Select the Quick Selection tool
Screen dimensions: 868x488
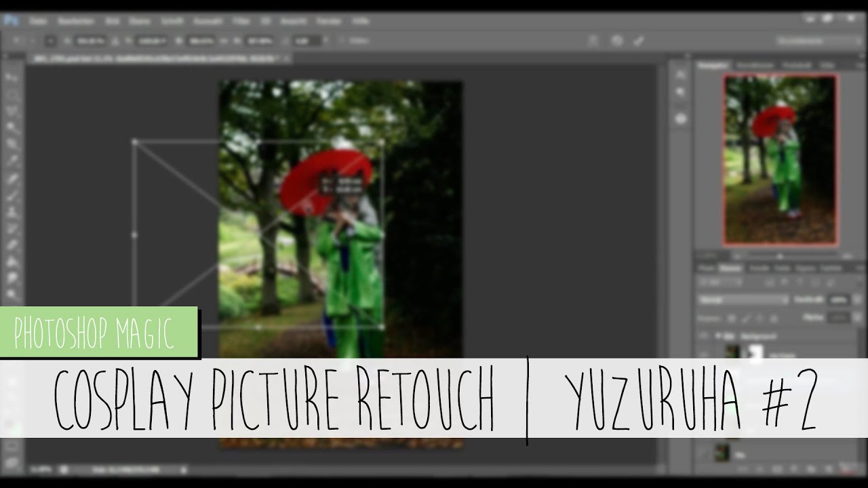(x=12, y=127)
